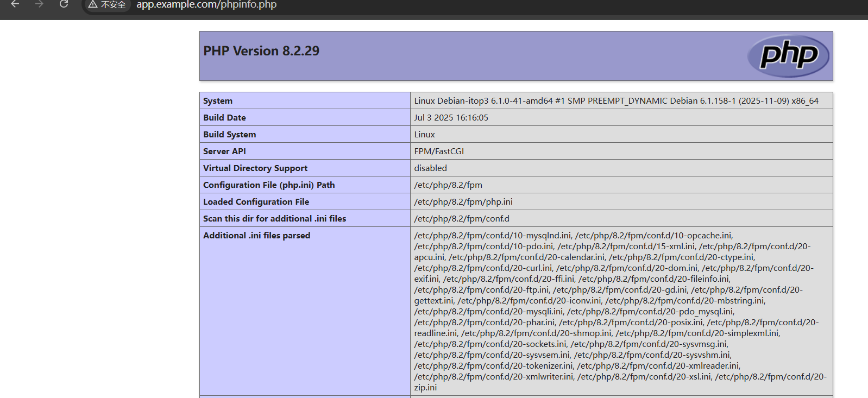Reload the phpinfo page
Screen dimensions: 868x398
point(64,4)
